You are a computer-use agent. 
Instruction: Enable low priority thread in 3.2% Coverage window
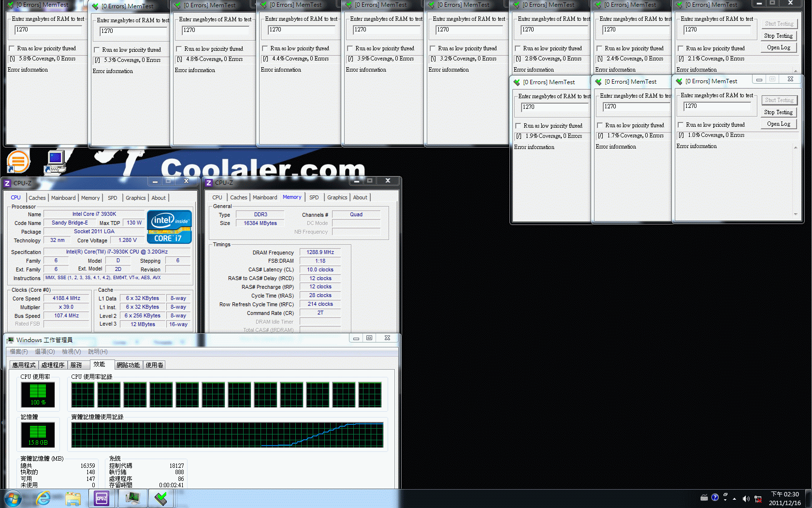pyautogui.click(x=433, y=48)
